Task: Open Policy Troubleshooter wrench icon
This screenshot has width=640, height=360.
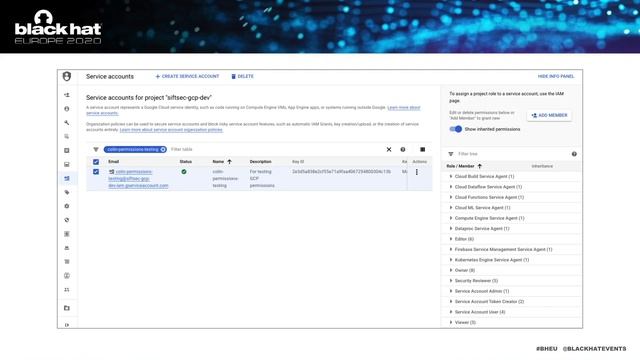Action: tap(67, 123)
